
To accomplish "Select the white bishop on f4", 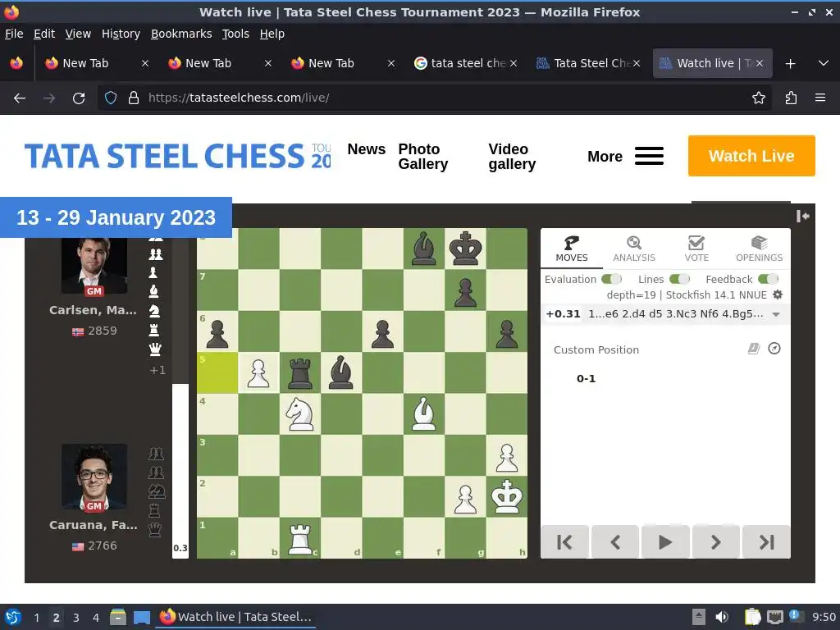I will pos(424,414).
